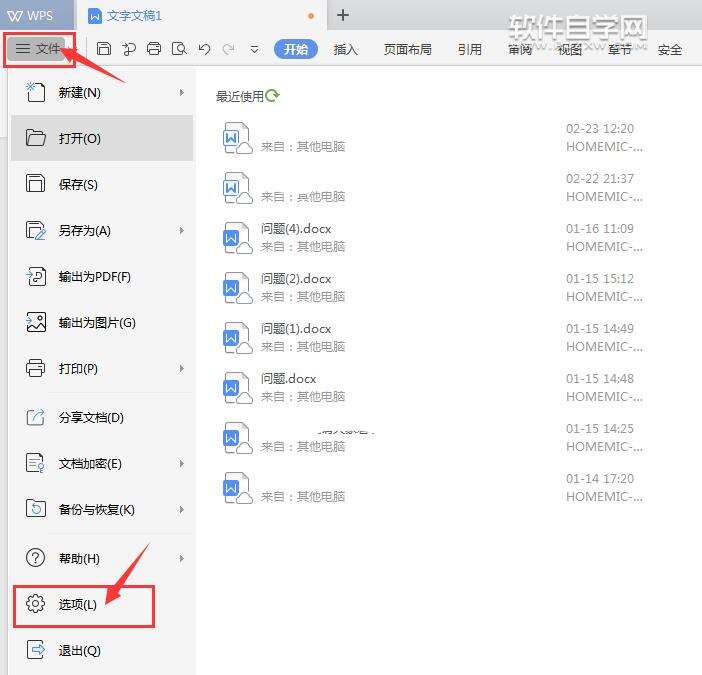Click the export to PDF toolbar icon
Viewport: 702px width, 675px height.
129,48
